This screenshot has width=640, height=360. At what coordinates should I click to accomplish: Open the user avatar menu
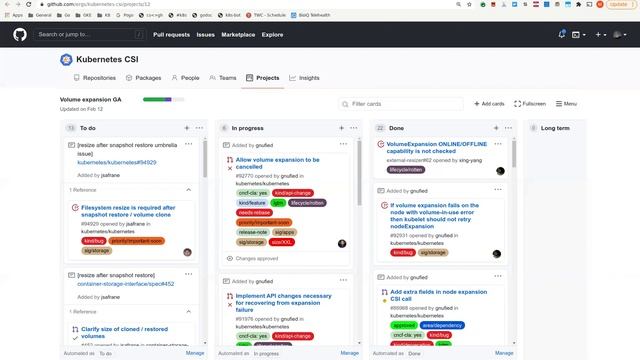[620, 35]
